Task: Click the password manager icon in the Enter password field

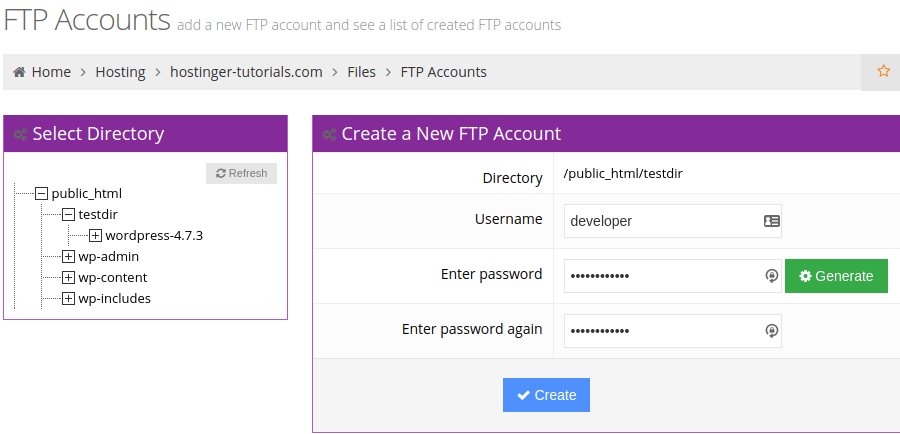Action: (x=771, y=276)
